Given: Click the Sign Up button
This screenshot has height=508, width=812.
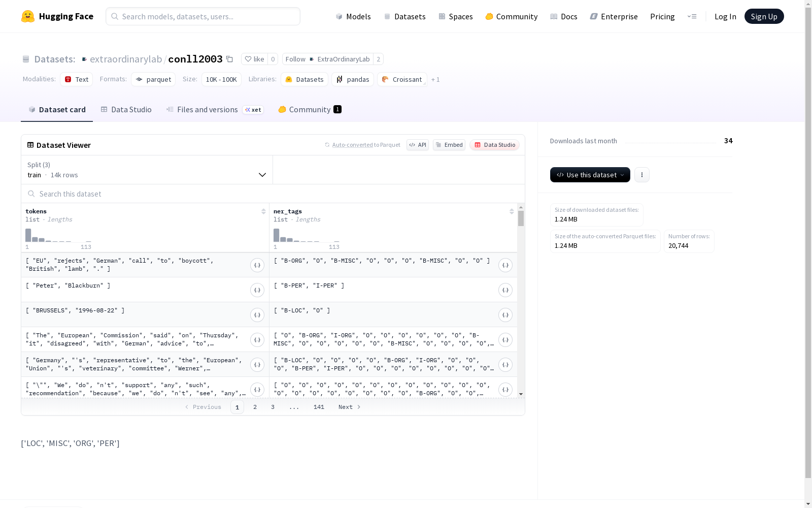Looking at the screenshot, I should click(764, 16).
